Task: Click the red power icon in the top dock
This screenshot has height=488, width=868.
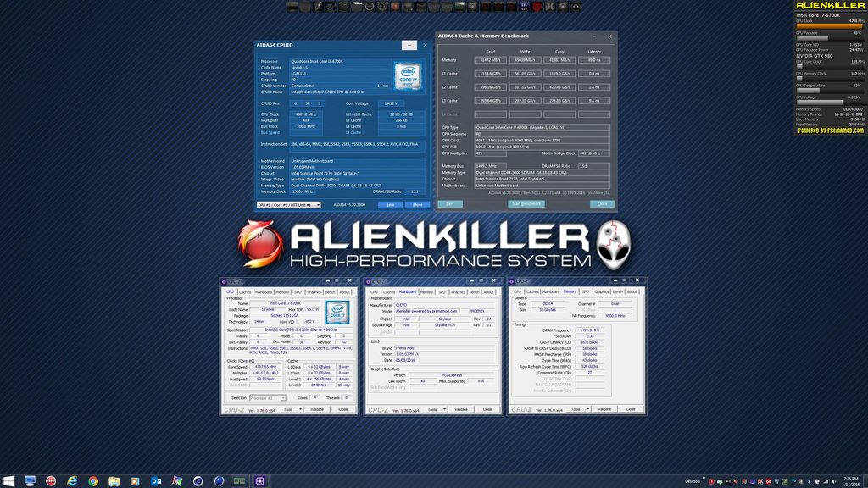Action: point(537,7)
